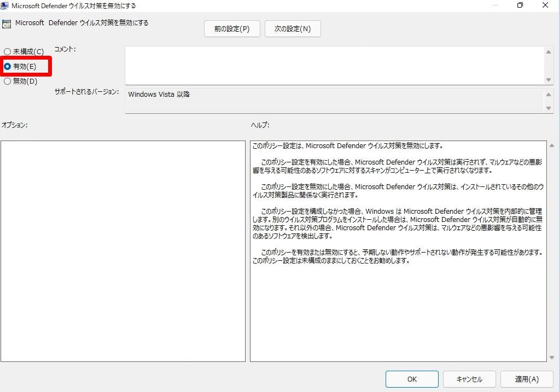This screenshot has height=392, width=559.
Task: Click comment box scroll up arrow
Action: click(549, 52)
